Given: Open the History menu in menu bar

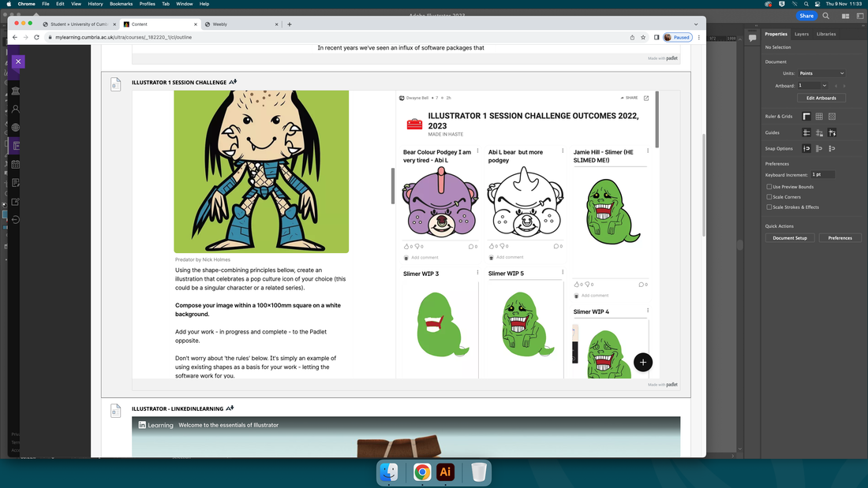Looking at the screenshot, I should coord(95,4).
